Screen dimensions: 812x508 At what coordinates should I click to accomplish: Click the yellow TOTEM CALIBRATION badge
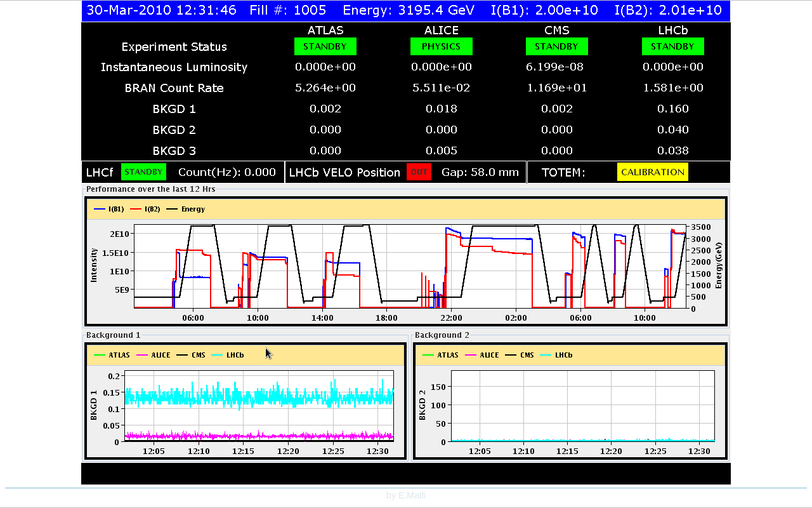point(652,172)
